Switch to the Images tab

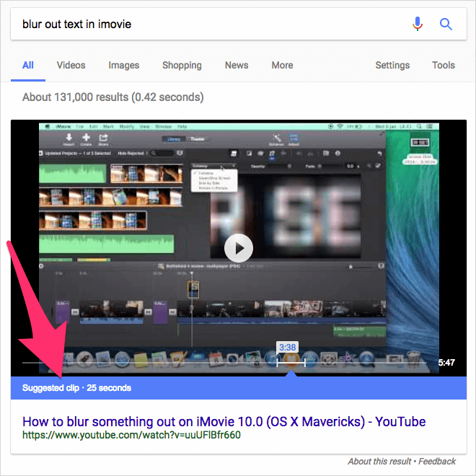pos(124,65)
